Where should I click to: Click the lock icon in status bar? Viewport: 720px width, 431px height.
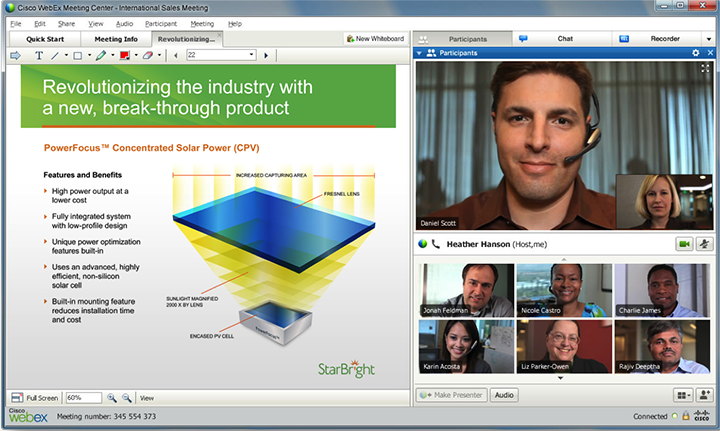(686, 416)
